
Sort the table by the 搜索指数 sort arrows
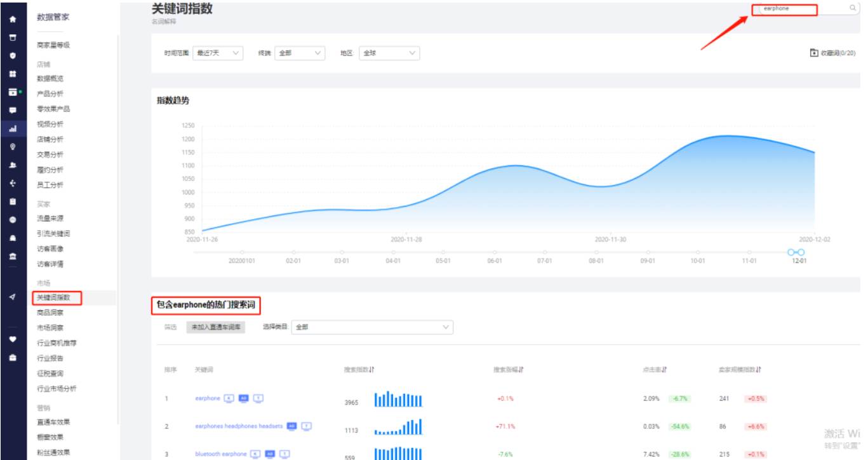pos(372,370)
